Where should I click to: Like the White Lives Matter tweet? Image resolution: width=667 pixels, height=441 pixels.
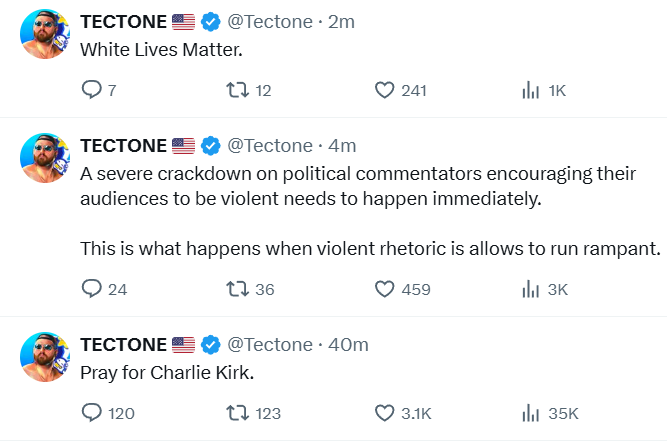coord(386,91)
